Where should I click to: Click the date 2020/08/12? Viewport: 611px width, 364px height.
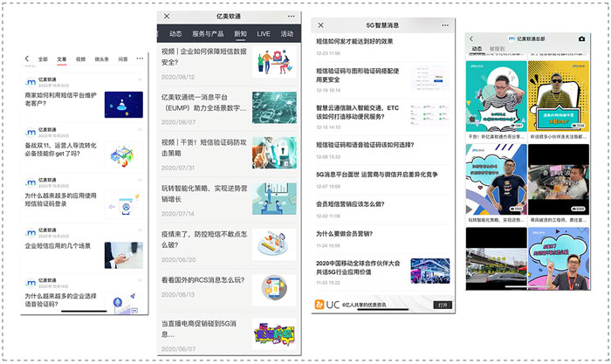pos(178,77)
